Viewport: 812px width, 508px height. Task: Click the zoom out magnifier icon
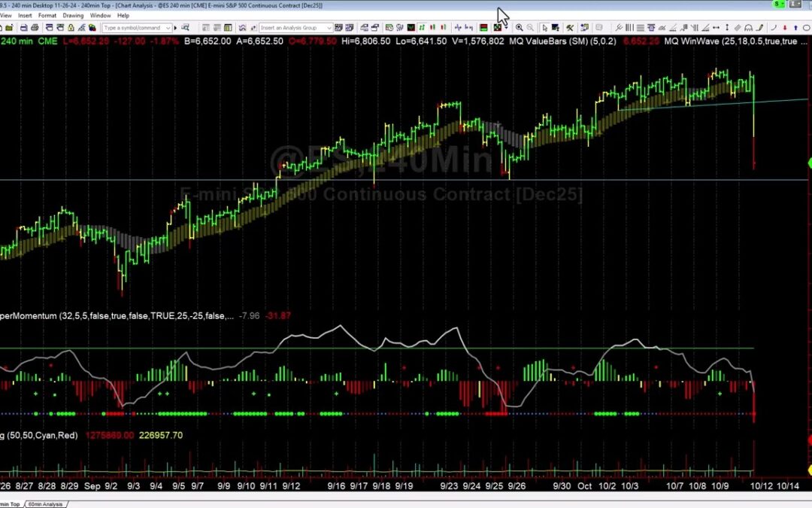pos(532,28)
